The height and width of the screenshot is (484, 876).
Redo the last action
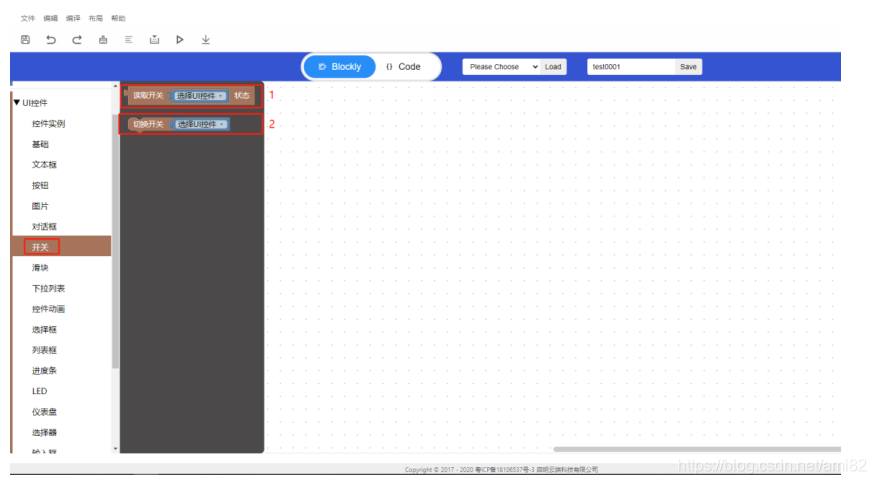click(x=77, y=40)
